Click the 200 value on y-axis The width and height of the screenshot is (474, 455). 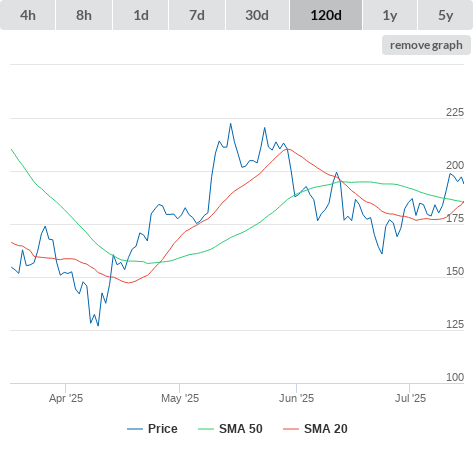point(455,165)
